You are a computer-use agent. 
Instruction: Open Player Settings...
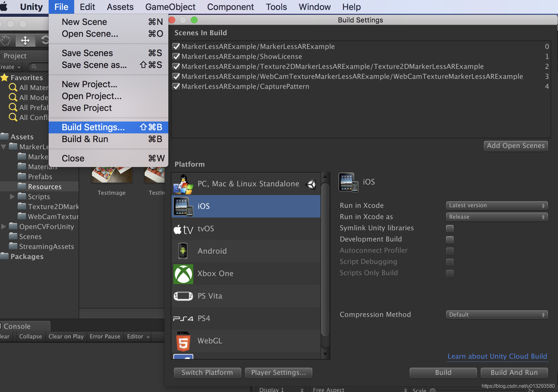coord(278,373)
